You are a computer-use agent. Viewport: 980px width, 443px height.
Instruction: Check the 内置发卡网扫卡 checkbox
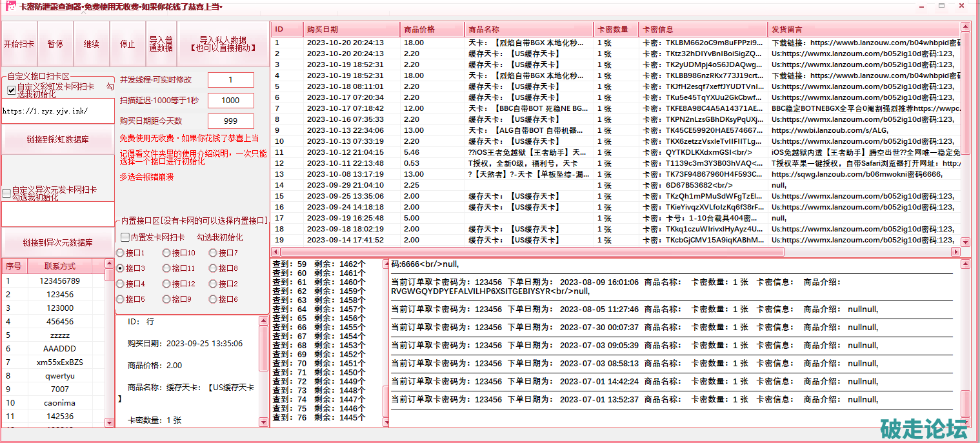(125, 237)
